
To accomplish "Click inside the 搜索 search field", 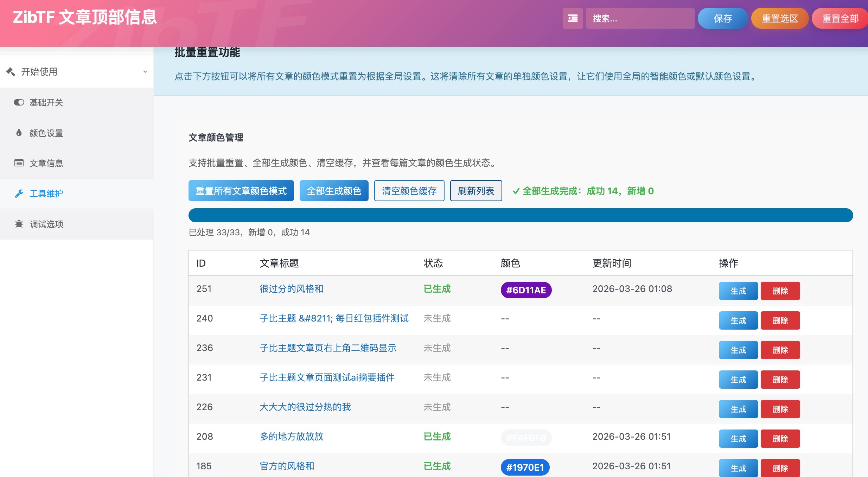I will [640, 18].
